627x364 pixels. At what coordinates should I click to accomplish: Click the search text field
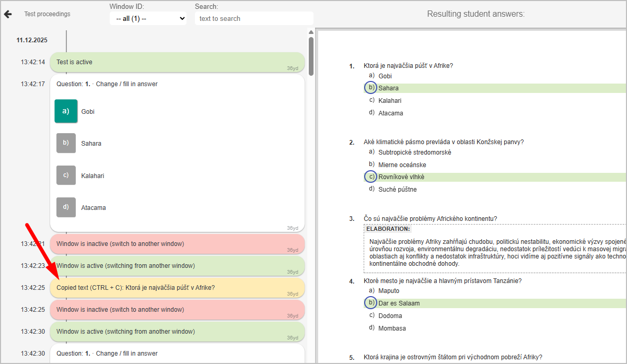254,18
